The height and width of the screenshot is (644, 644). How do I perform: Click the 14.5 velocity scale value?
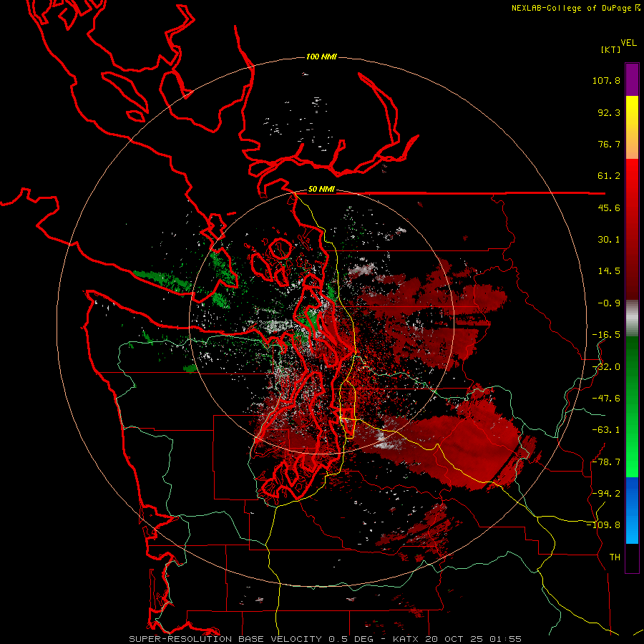click(x=609, y=271)
